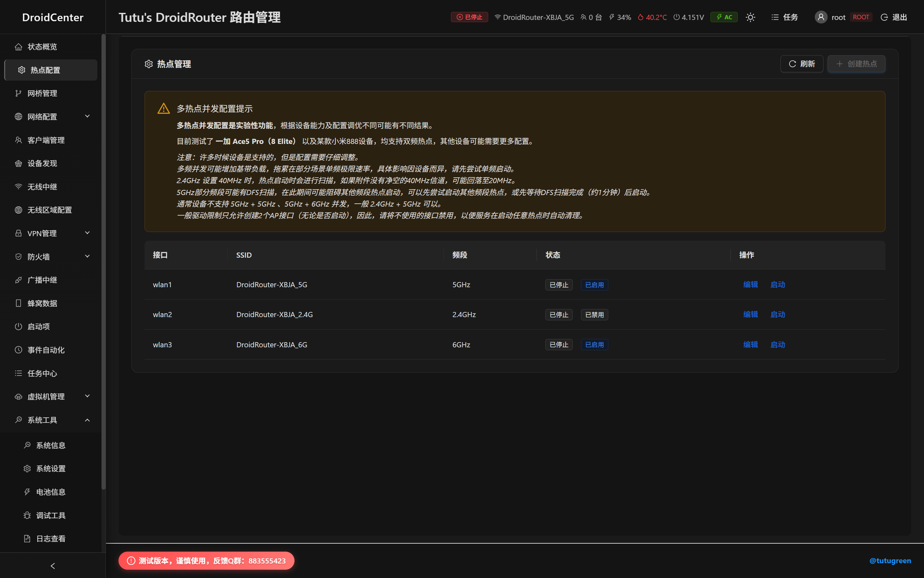
Task: Click the green AC power badge
Action: [x=724, y=17]
